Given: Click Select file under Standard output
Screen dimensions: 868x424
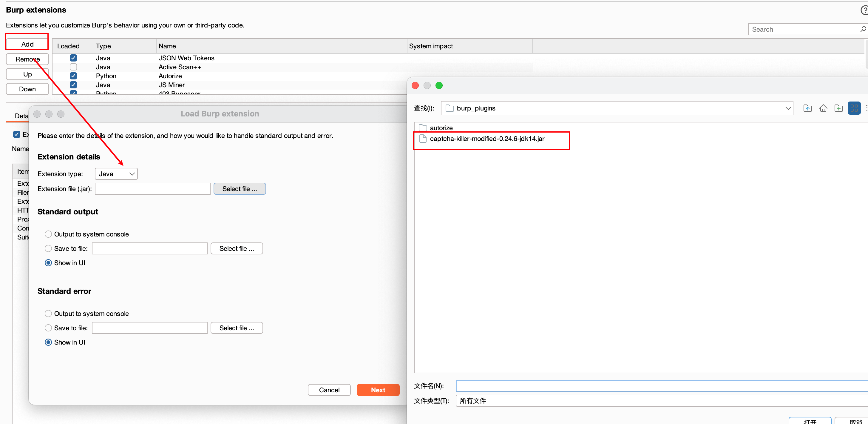Looking at the screenshot, I should tap(237, 249).
